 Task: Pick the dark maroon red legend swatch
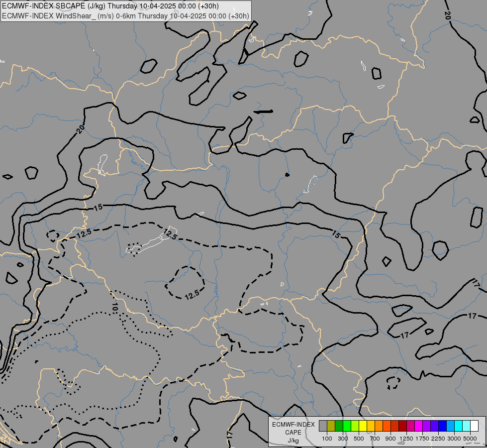[402, 426]
